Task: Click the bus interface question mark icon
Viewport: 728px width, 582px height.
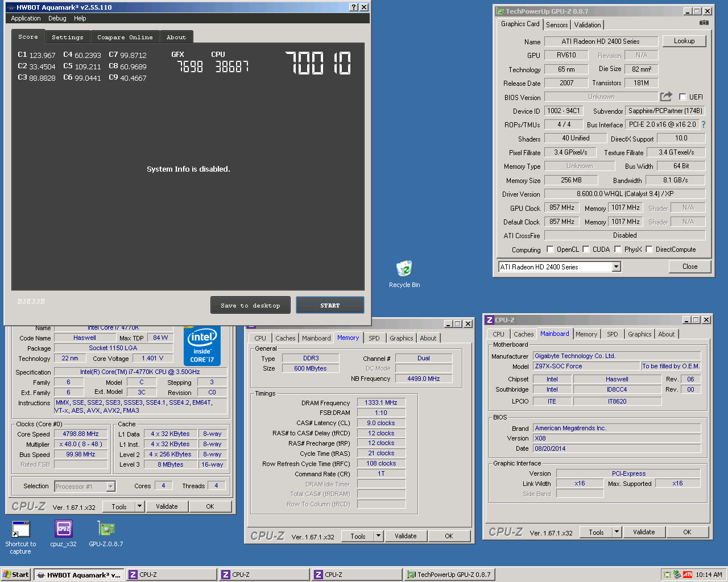Action: point(704,124)
